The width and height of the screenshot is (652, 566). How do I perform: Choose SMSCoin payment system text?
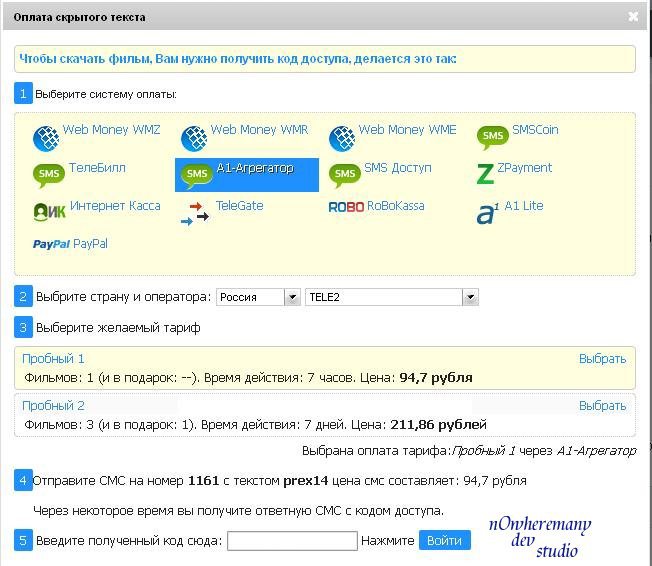point(535,130)
